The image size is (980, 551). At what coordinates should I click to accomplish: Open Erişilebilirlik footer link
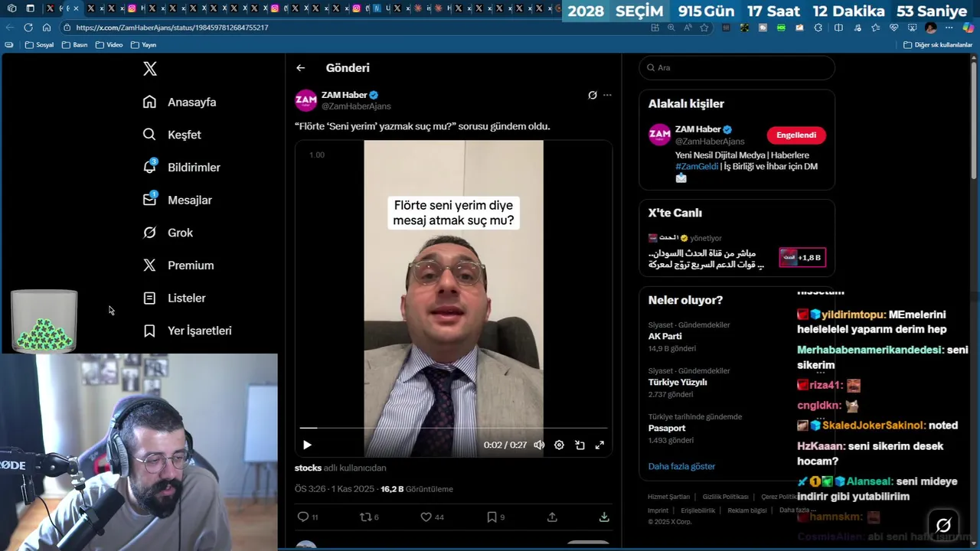click(698, 510)
